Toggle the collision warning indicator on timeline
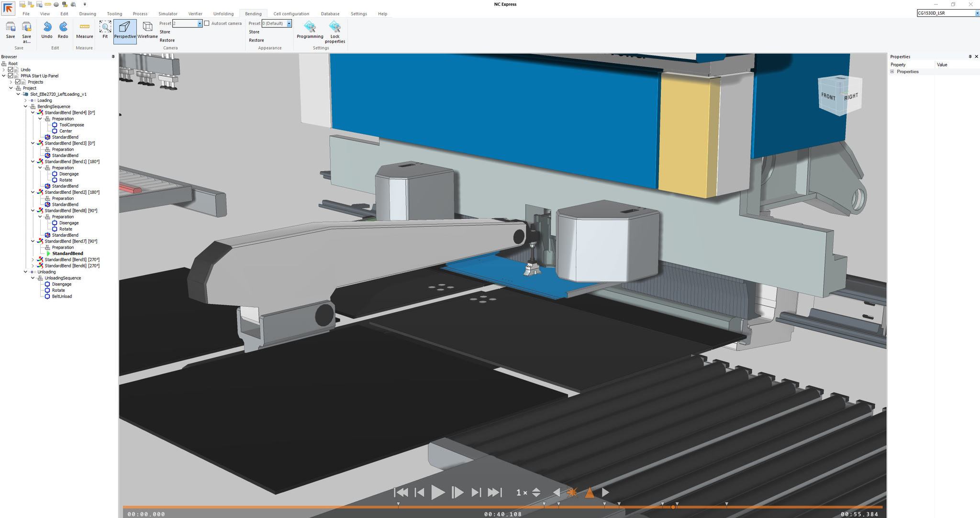This screenshot has width=980, height=518. [x=572, y=492]
